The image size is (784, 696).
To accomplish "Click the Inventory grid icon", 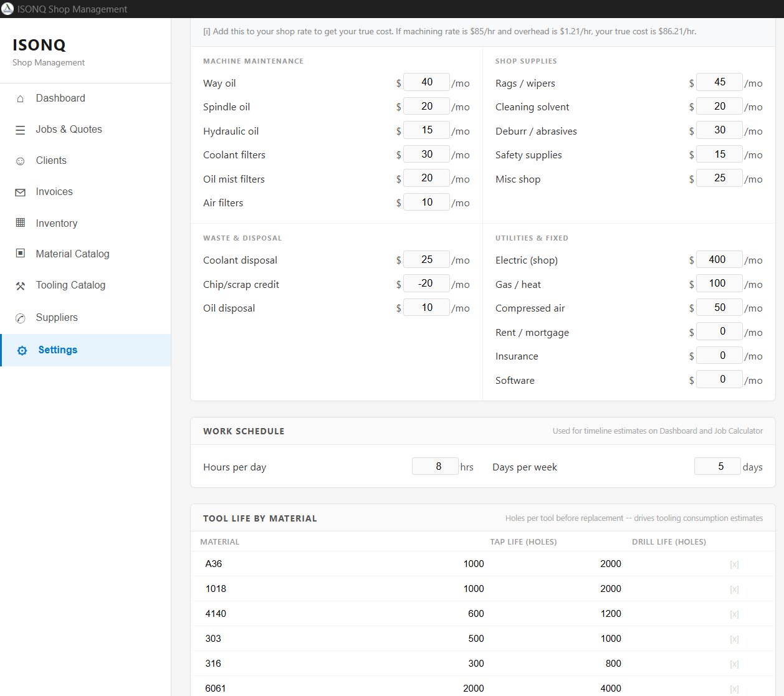I will [x=21, y=223].
